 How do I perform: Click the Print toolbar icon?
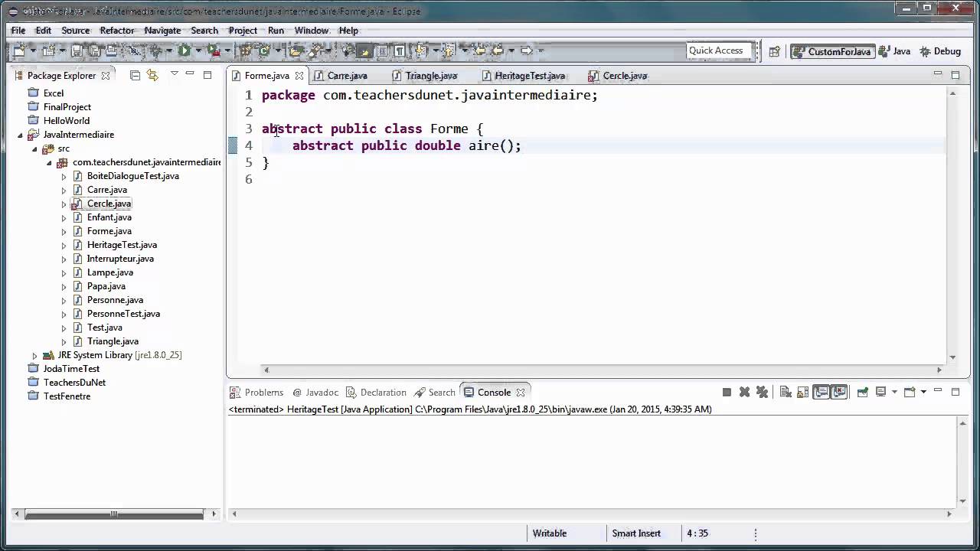coord(111,51)
